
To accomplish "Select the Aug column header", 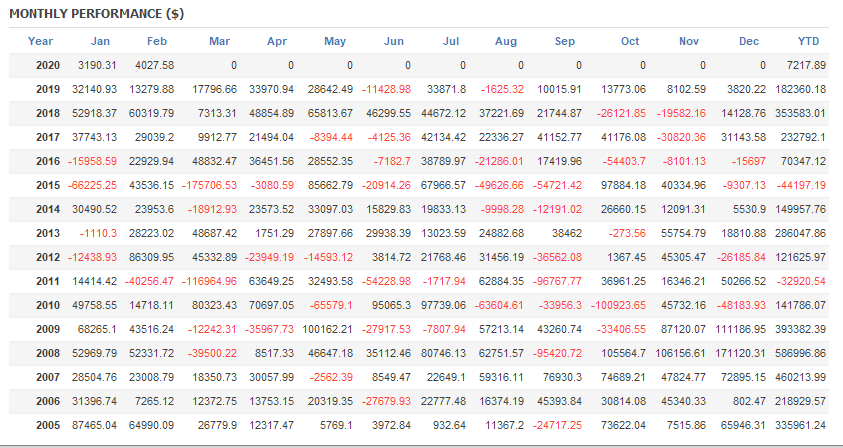I will (506, 41).
